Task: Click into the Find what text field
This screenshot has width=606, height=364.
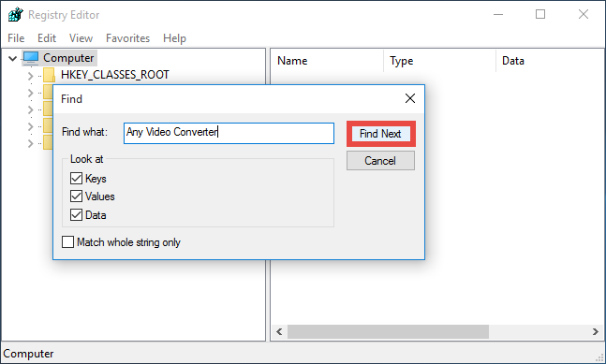Action: coord(229,133)
